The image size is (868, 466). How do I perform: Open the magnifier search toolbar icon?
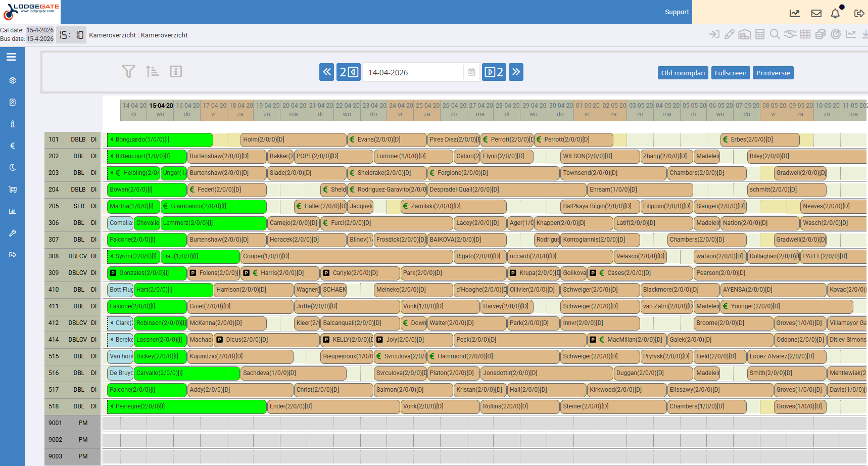pyautogui.click(x=775, y=34)
